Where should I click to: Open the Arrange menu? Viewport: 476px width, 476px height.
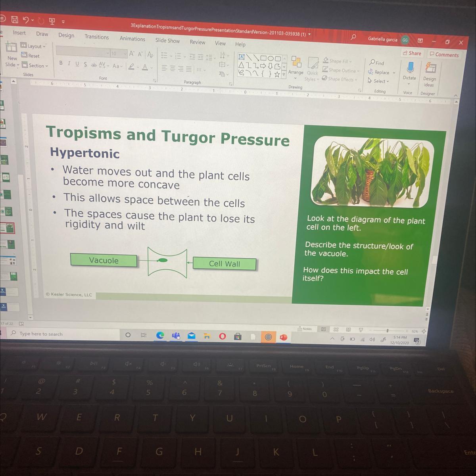pyautogui.click(x=296, y=67)
